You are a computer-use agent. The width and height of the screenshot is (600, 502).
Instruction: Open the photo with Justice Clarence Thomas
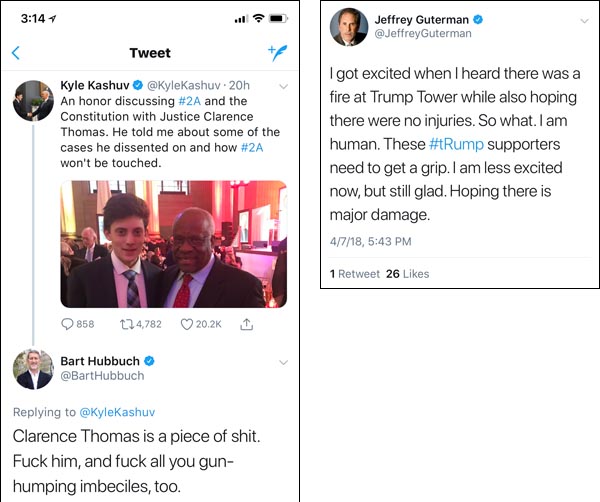173,243
